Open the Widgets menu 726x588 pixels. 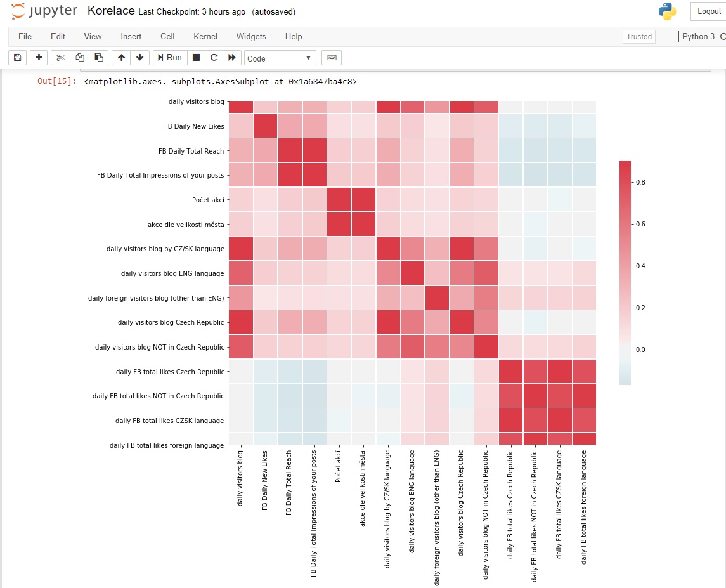pos(251,37)
